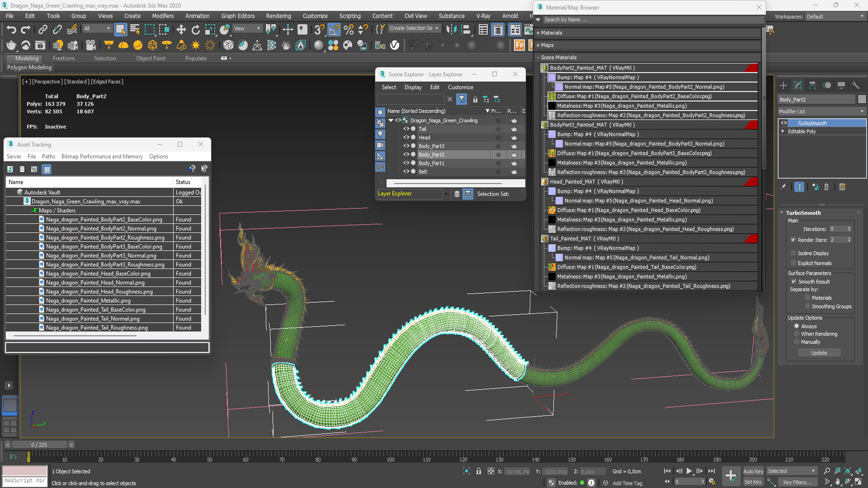Open the Workspaces Default dropdown
The image size is (868, 488).
pyautogui.click(x=835, y=17)
